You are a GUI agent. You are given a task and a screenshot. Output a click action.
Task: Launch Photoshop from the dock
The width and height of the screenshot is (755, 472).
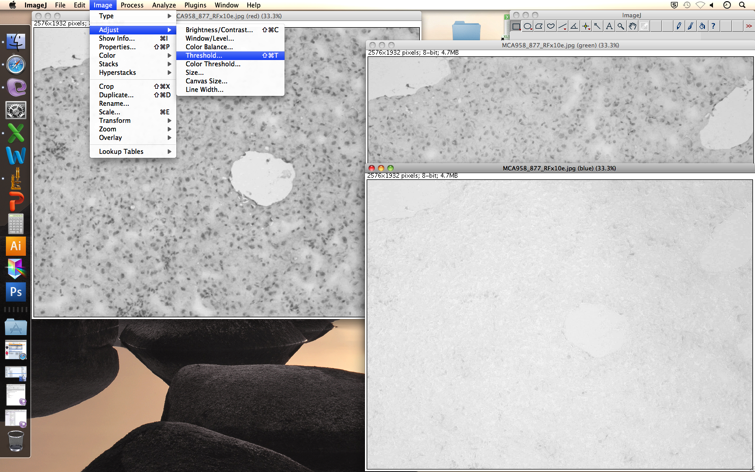(x=15, y=292)
